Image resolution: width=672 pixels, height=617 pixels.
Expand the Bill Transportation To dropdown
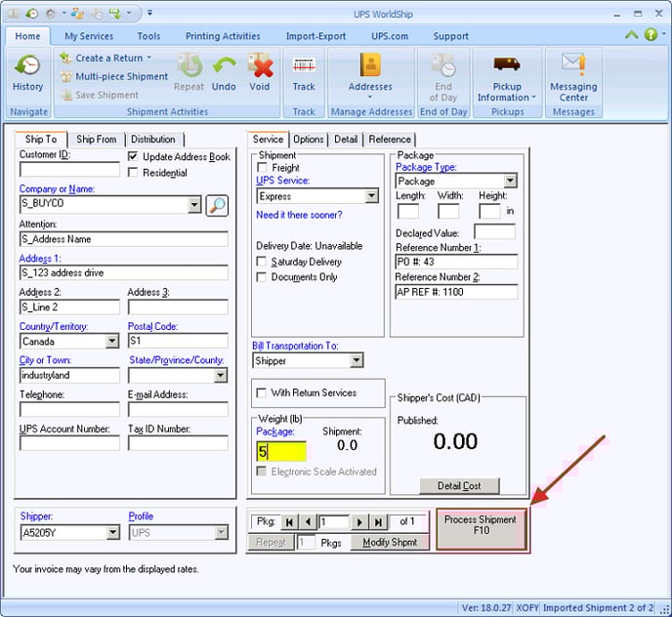[357, 361]
